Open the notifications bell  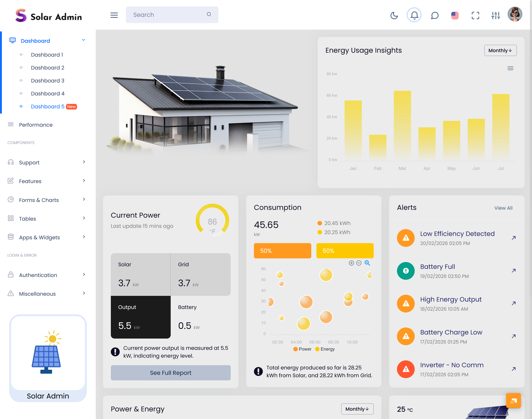click(414, 15)
